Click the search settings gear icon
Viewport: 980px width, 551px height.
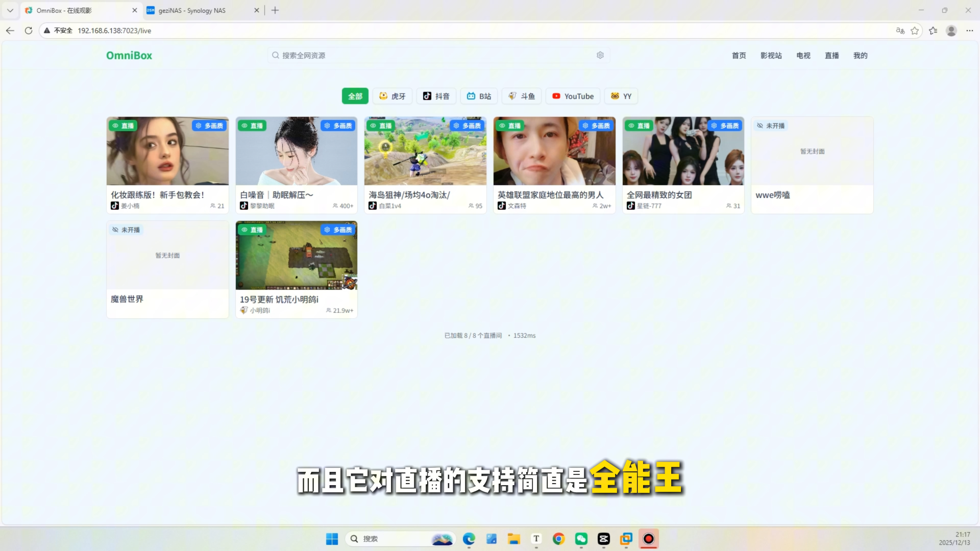600,55
